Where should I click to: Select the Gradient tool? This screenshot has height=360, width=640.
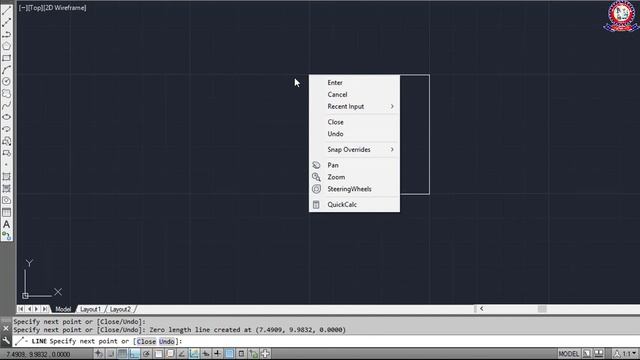[7, 189]
